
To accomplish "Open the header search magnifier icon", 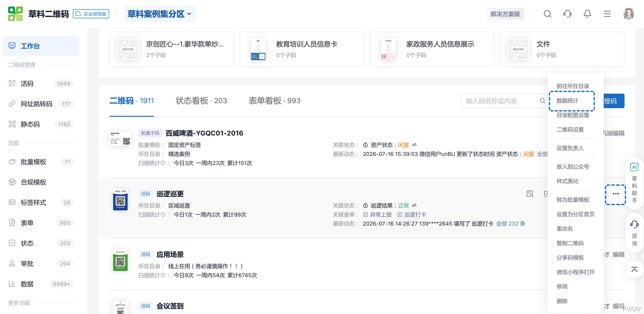I will point(548,14).
